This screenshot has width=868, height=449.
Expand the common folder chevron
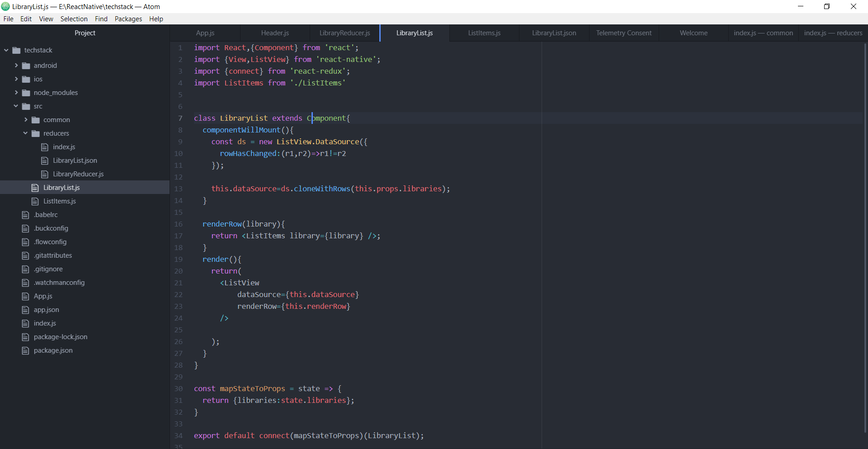(26, 120)
